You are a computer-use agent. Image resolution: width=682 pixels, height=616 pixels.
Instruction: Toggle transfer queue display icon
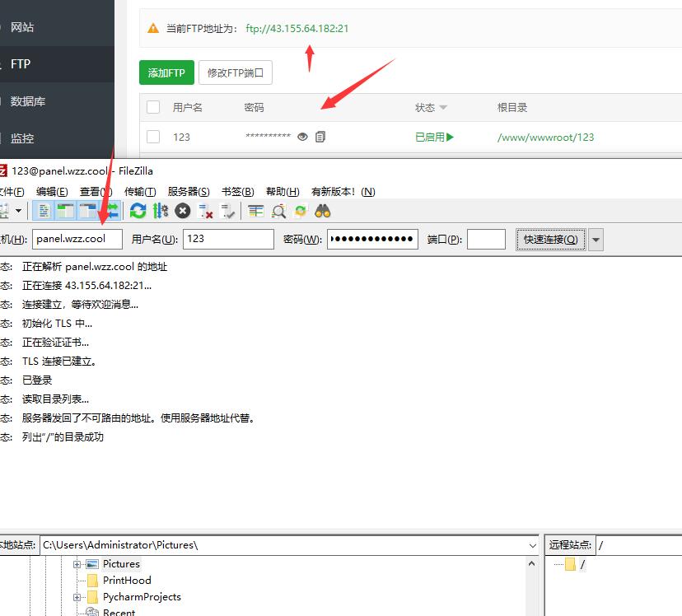112,212
